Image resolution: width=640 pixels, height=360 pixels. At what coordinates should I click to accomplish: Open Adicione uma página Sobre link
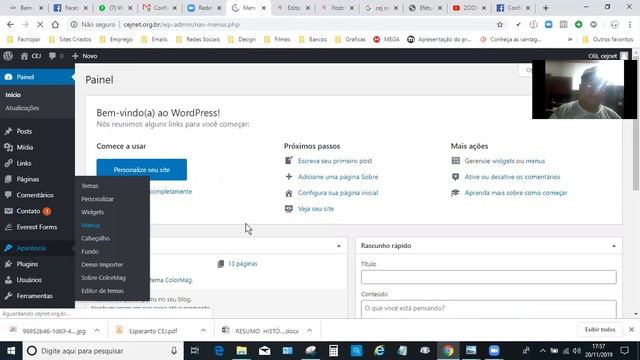click(338, 177)
